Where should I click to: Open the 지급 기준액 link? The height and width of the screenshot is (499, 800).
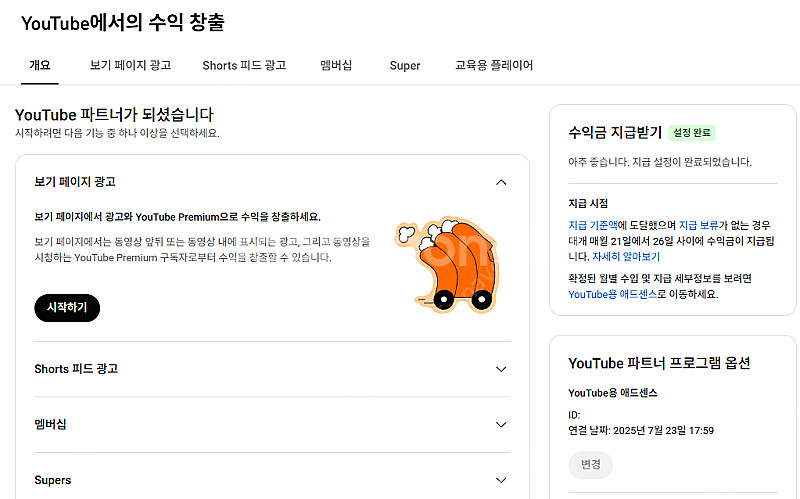(592, 225)
